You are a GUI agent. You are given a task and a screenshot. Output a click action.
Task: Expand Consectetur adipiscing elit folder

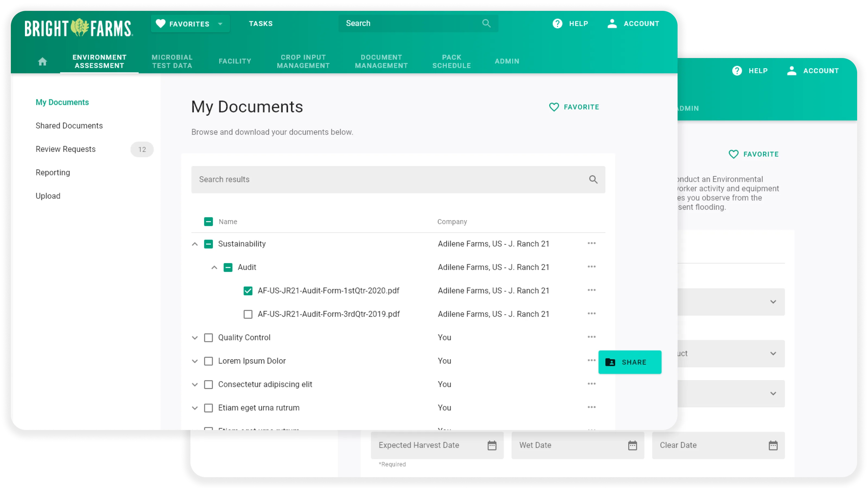click(x=195, y=384)
